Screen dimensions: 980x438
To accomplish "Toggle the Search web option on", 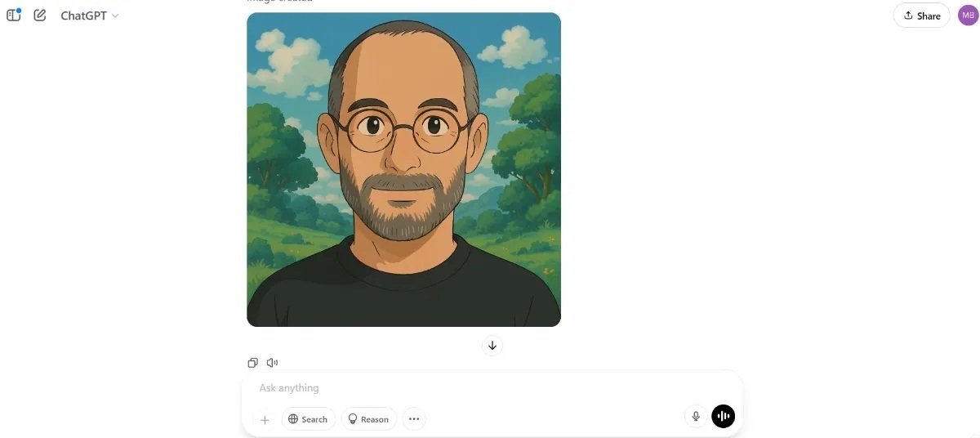I will (x=309, y=419).
